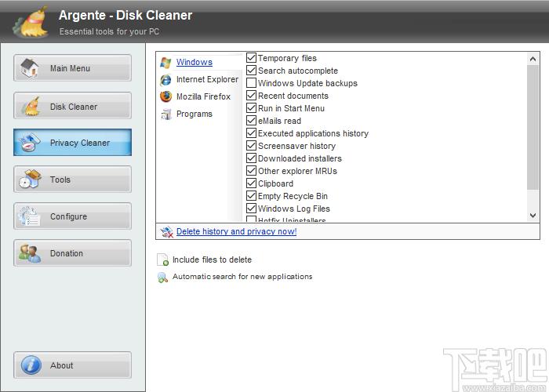Screen dimensions: 549x392
Task: Select the Privacy Cleaner section
Action: pyautogui.click(x=72, y=143)
